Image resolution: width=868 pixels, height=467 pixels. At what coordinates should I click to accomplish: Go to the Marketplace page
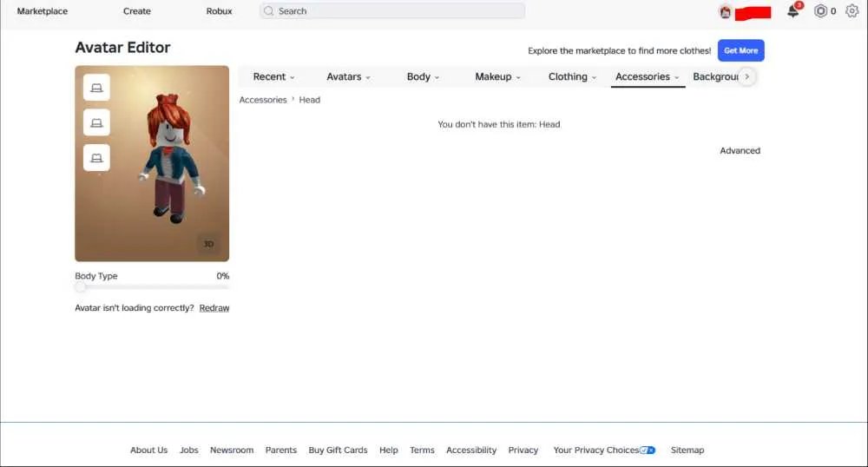[x=42, y=11]
